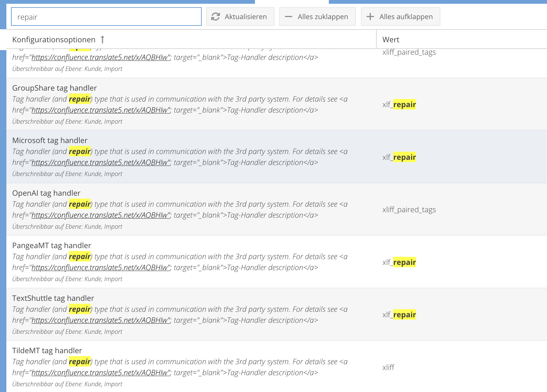The width and height of the screenshot is (547, 392).
Task: Open confluence link in Microsoft tag handler
Action: tap(101, 163)
